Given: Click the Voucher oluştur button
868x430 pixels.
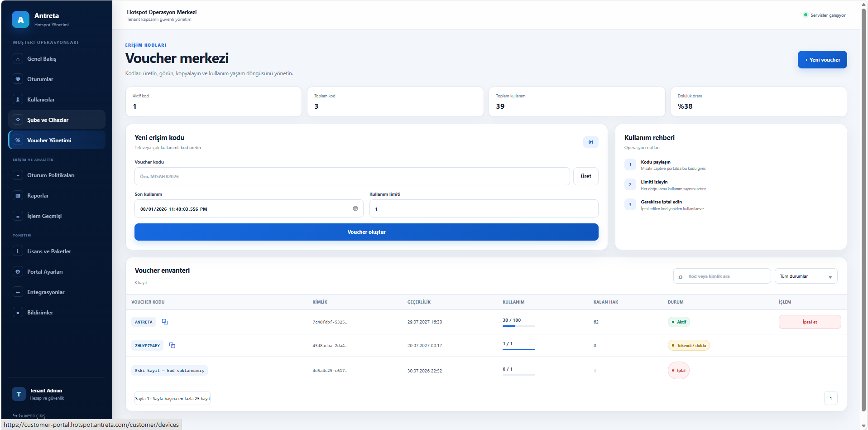Looking at the screenshot, I should [x=366, y=232].
